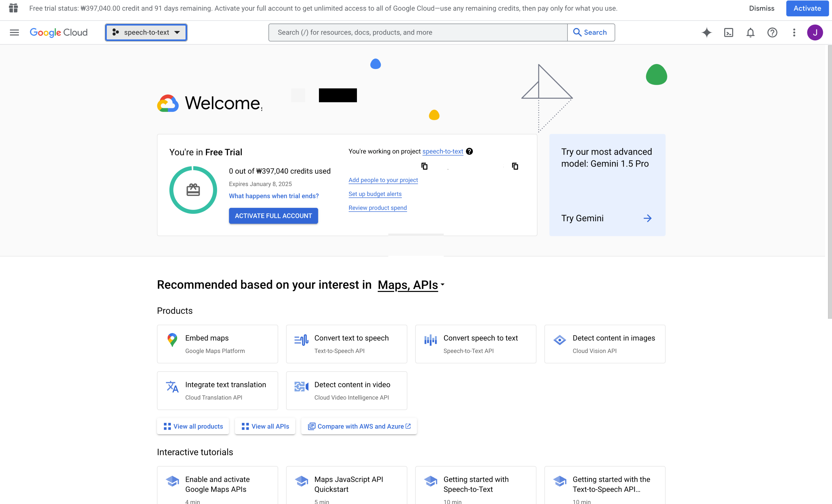Screen dimensions: 832x504
Task: Click the gift icon in trial banner
Action: pos(13,8)
